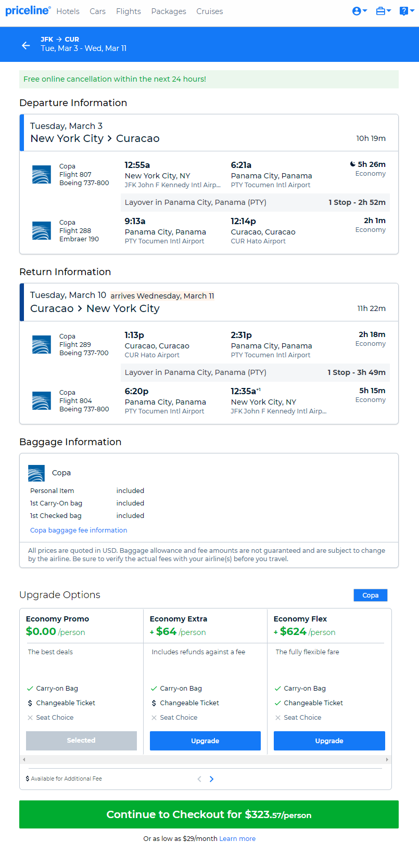Click the upgrade options horizontal scrollbar
The image size is (419, 868).
206,760
